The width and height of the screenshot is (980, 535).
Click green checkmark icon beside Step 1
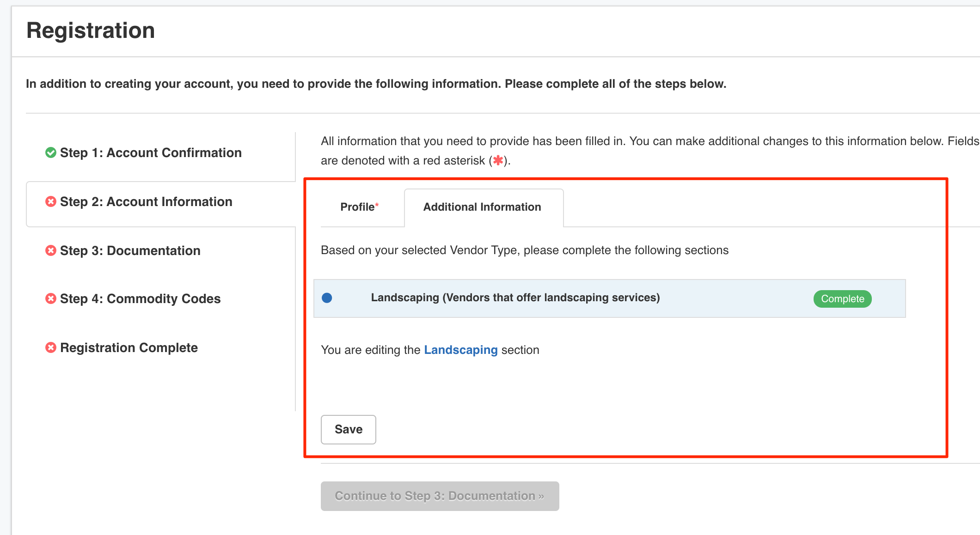click(51, 152)
